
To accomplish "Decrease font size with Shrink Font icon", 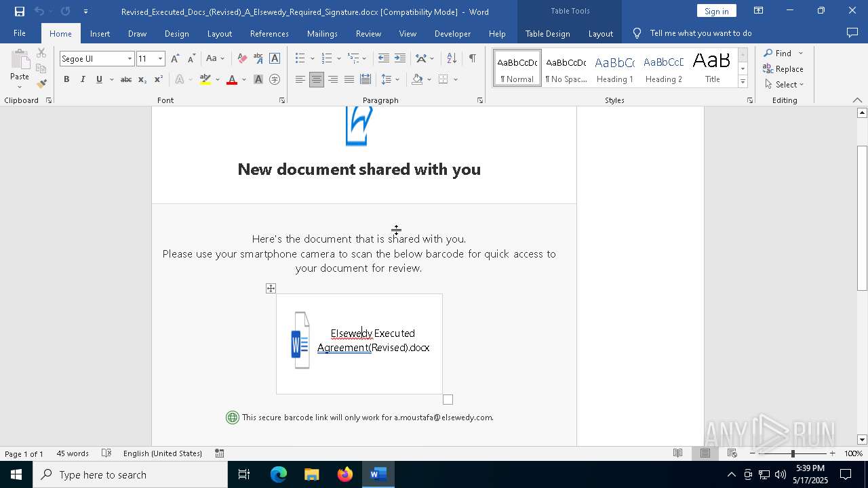I will (x=191, y=58).
